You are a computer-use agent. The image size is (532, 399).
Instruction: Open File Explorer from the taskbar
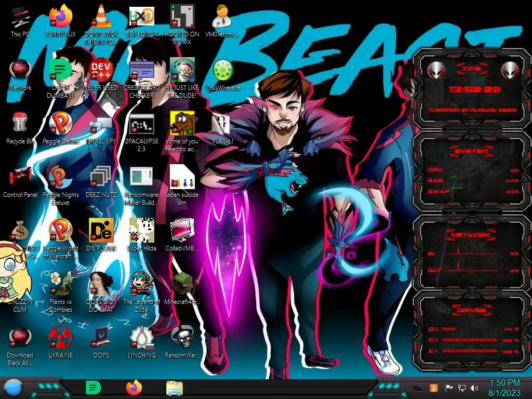(175, 388)
